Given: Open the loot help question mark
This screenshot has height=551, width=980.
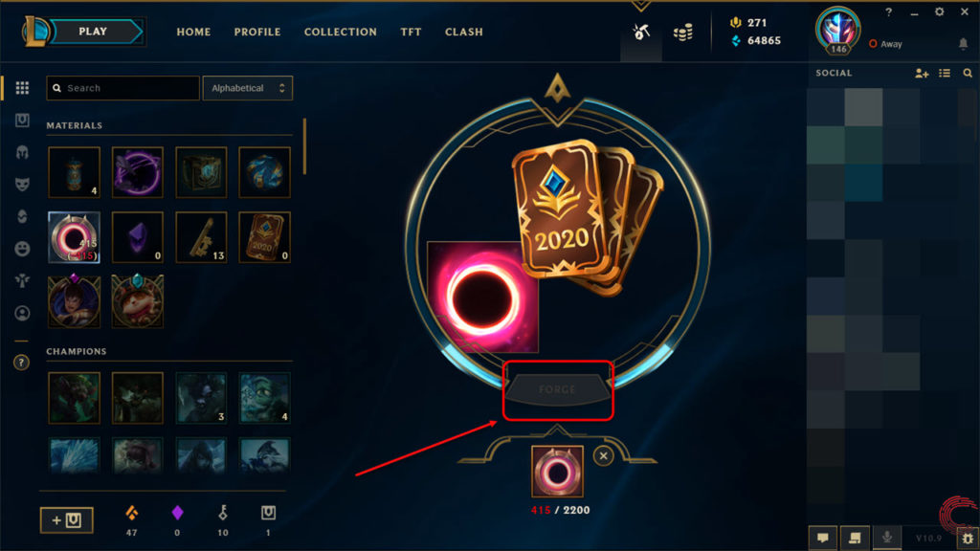Looking at the screenshot, I should pyautogui.click(x=21, y=363).
